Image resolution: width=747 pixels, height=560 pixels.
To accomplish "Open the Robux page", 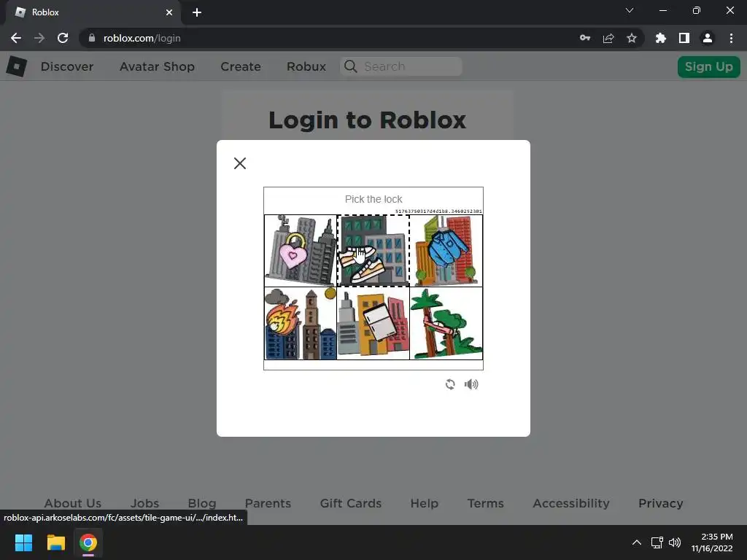I will [x=306, y=66].
